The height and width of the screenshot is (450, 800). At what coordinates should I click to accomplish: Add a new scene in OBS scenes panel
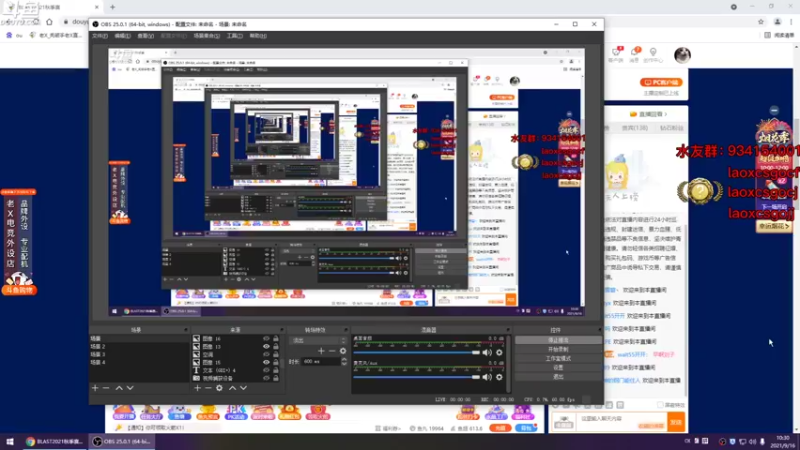coord(95,388)
